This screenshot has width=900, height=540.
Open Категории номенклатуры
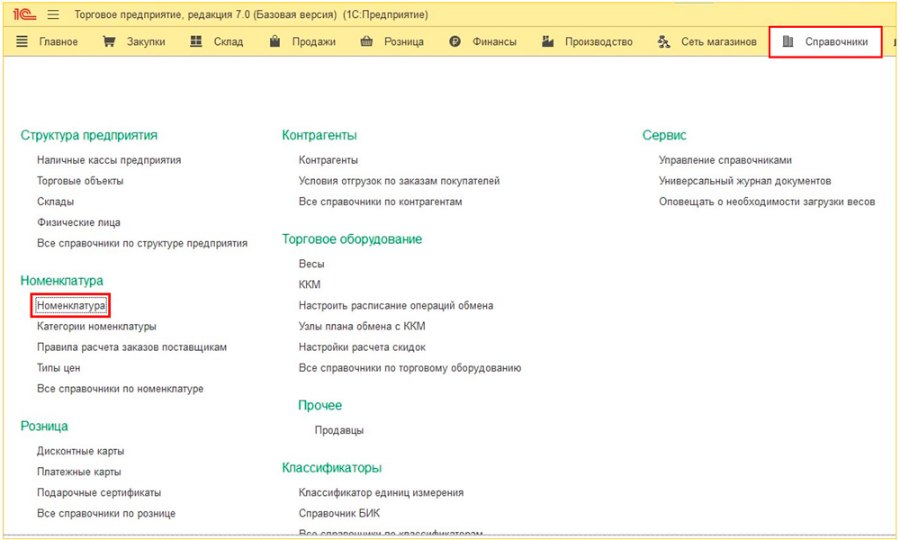pyautogui.click(x=96, y=326)
